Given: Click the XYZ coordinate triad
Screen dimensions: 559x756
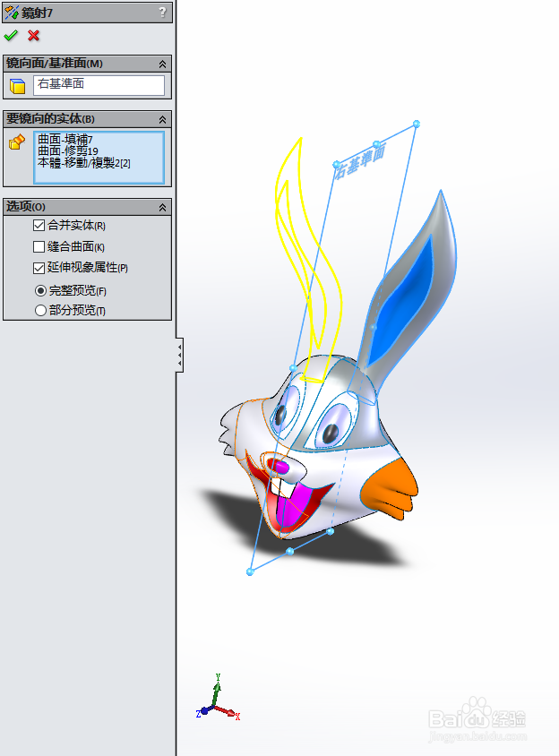Looking at the screenshot, I should (x=218, y=699).
